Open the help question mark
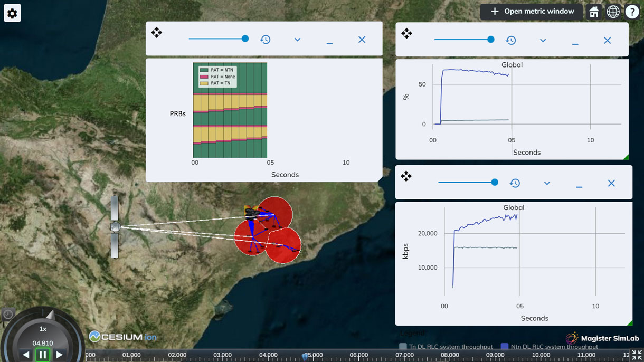 pos(632,12)
